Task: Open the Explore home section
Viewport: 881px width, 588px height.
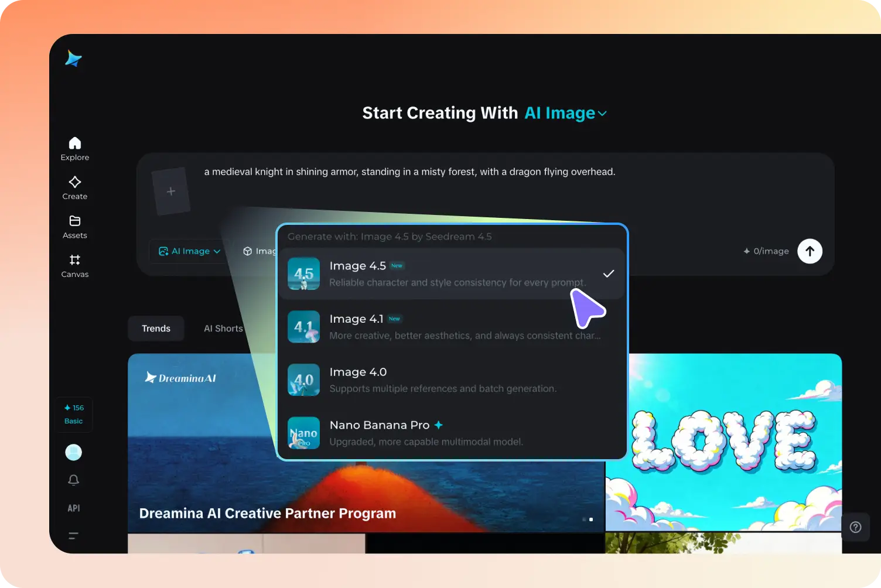Action: pos(75,149)
